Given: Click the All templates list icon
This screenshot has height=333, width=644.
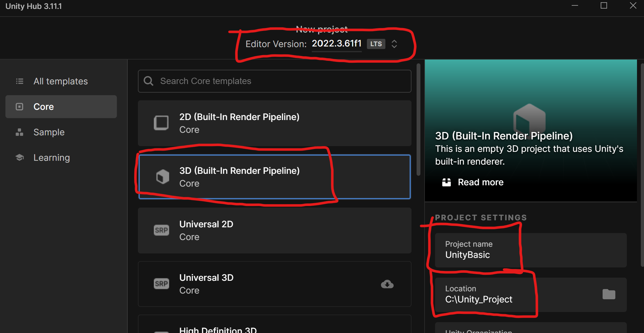Looking at the screenshot, I should tap(20, 81).
